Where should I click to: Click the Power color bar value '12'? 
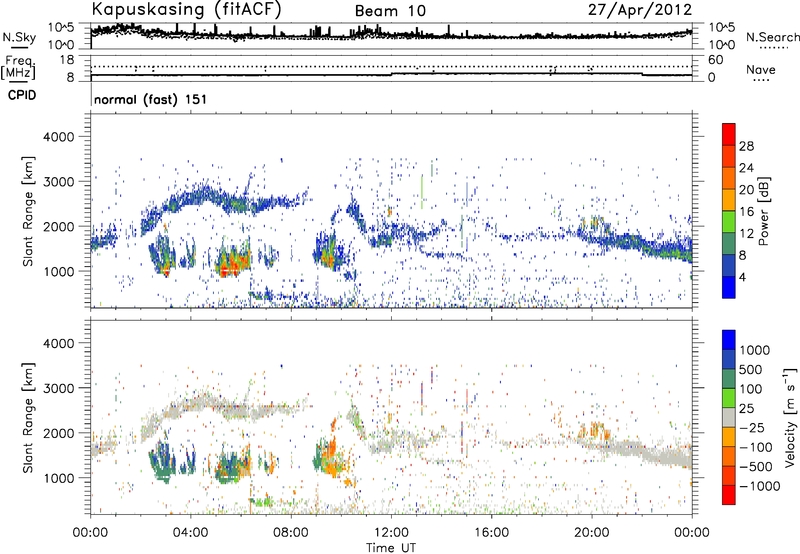pyautogui.click(x=746, y=234)
